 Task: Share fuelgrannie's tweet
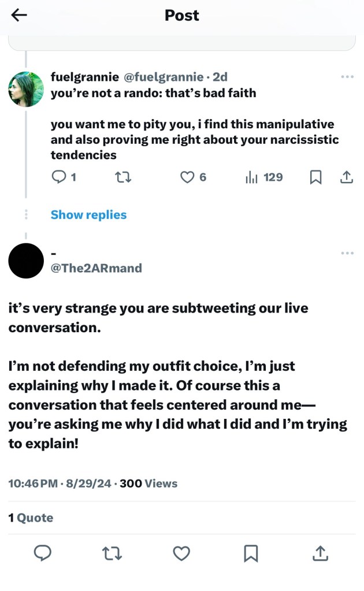[346, 178]
